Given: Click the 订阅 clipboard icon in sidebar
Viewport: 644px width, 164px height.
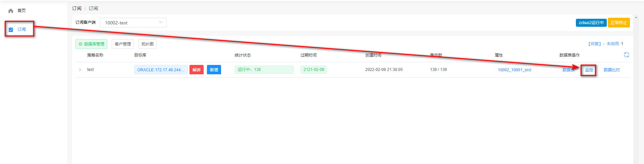Looking at the screenshot, I should pos(11,29).
